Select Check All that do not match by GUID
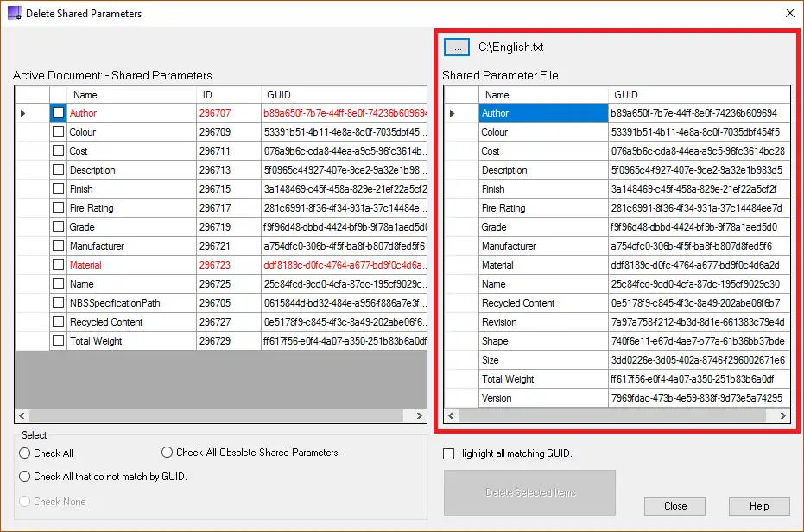This screenshot has height=532, width=804. coord(25,477)
